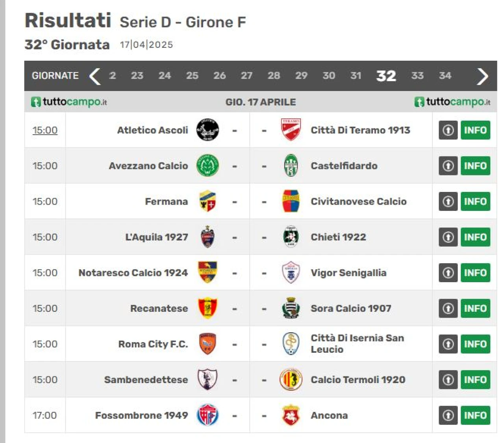Open the Avezzano Calcio green wolf logo
Image resolution: width=504 pixels, height=443 pixels.
pos(208,166)
